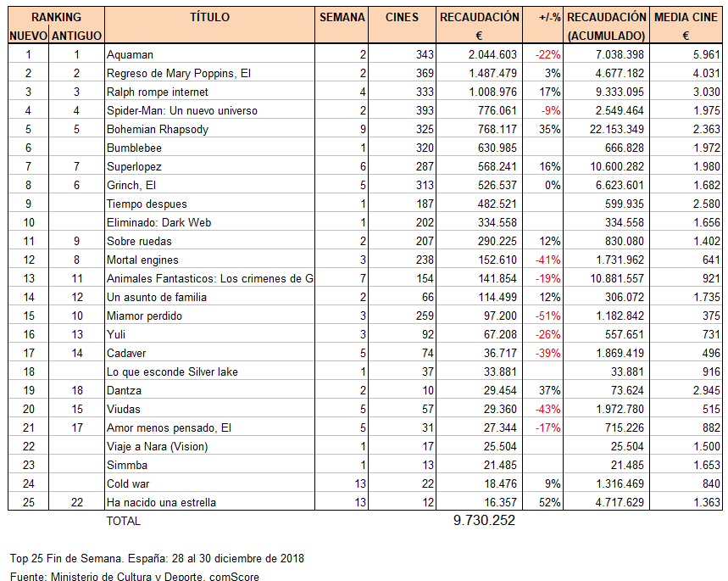
Task: Click the TOTAL label cell
Action: [x=124, y=521]
